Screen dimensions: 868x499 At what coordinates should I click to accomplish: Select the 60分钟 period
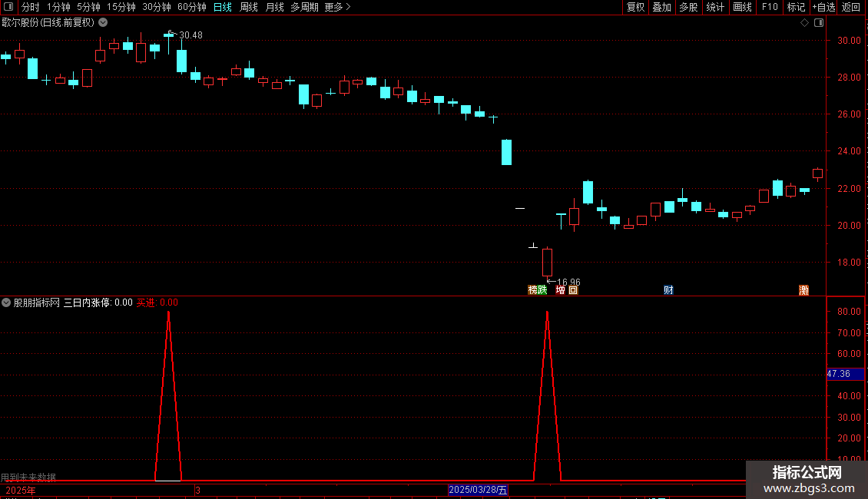(x=191, y=7)
